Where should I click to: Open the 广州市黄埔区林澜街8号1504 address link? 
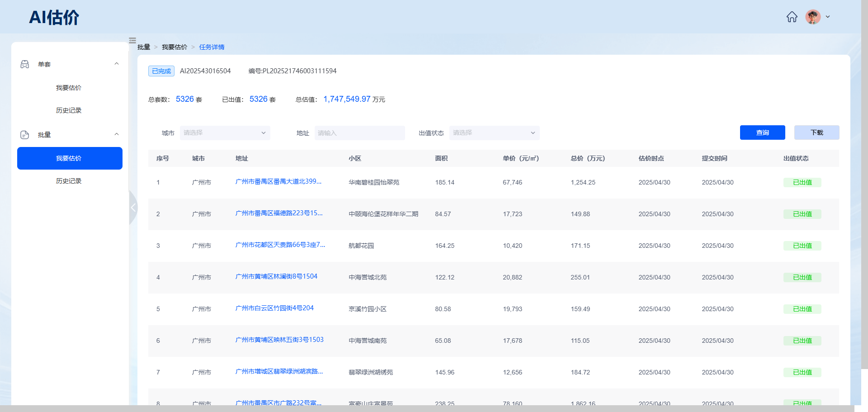point(276,276)
